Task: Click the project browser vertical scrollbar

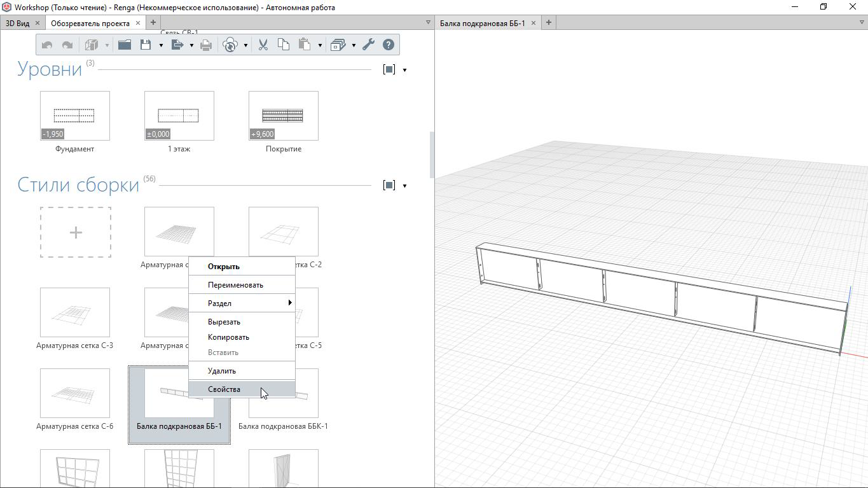Action: (x=432, y=155)
